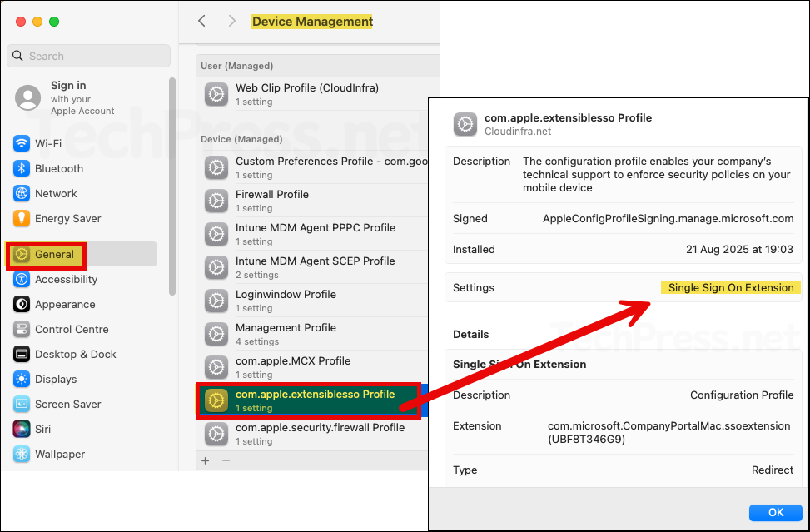This screenshot has width=810, height=532.
Task: Go back with the left chevron
Action: coord(202,21)
